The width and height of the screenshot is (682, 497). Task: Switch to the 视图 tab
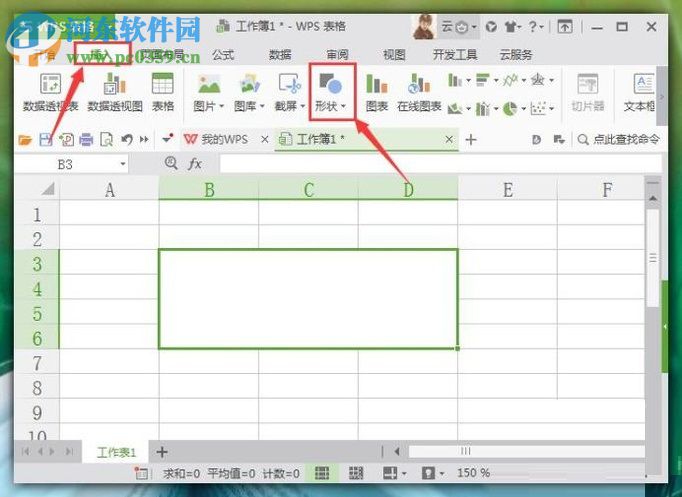tap(394, 55)
